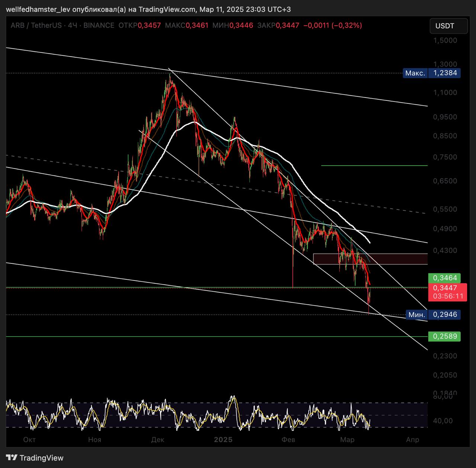Click the 0,4300 price scale label

(x=445, y=250)
